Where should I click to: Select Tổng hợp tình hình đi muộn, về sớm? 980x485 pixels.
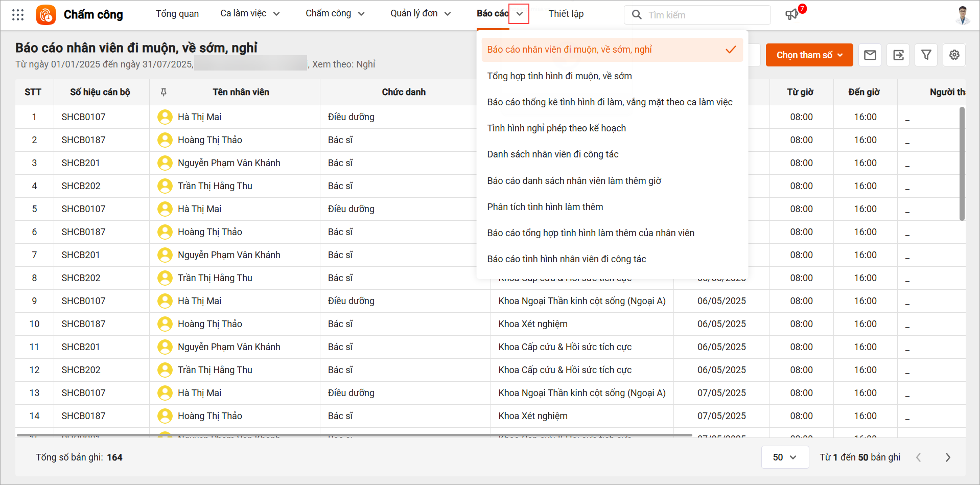point(559,76)
